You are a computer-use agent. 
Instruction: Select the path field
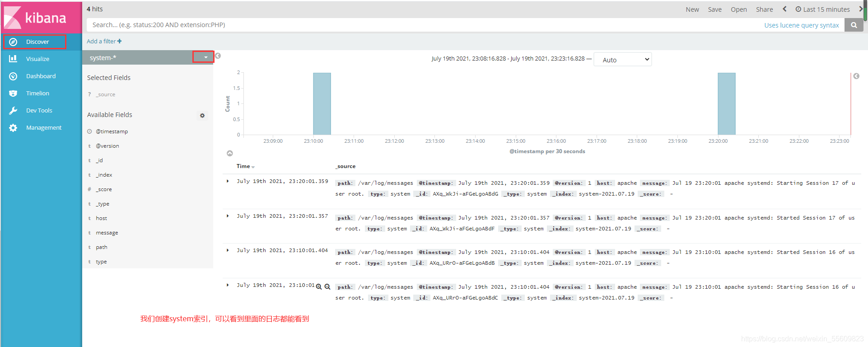[102, 247]
